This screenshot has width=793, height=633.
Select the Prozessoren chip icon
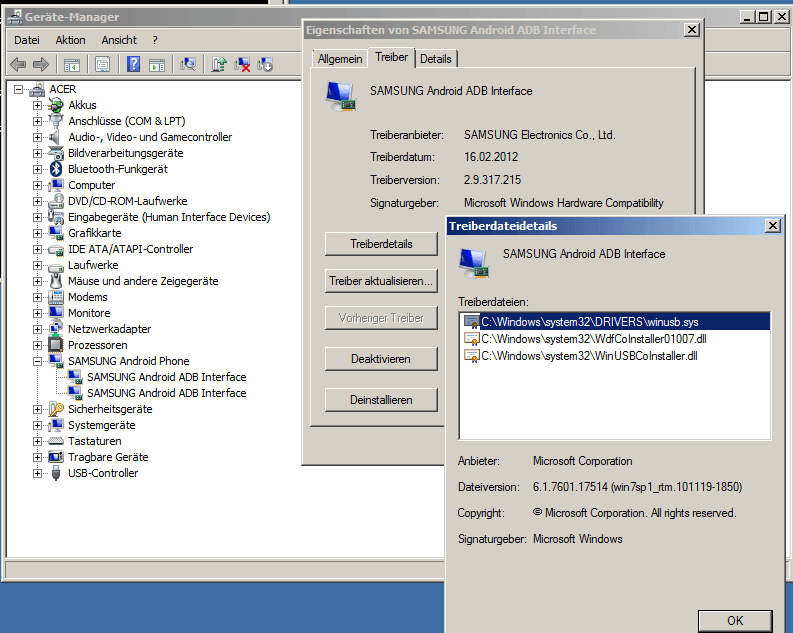coord(56,345)
